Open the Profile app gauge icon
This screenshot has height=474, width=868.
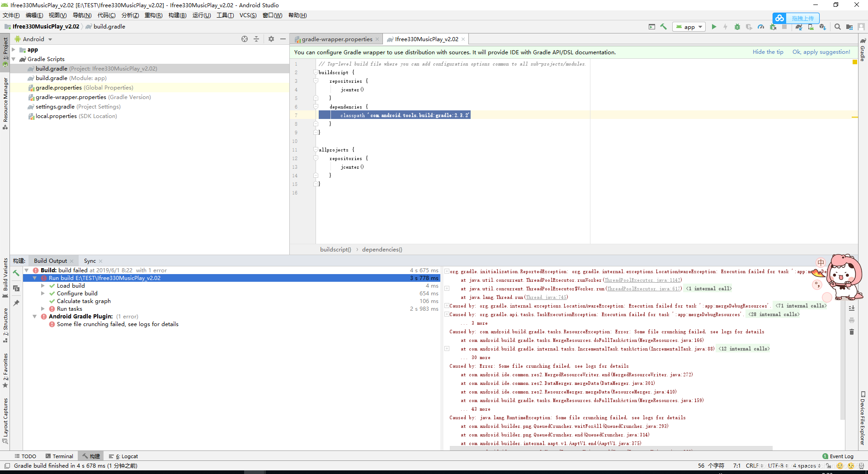pos(761,27)
